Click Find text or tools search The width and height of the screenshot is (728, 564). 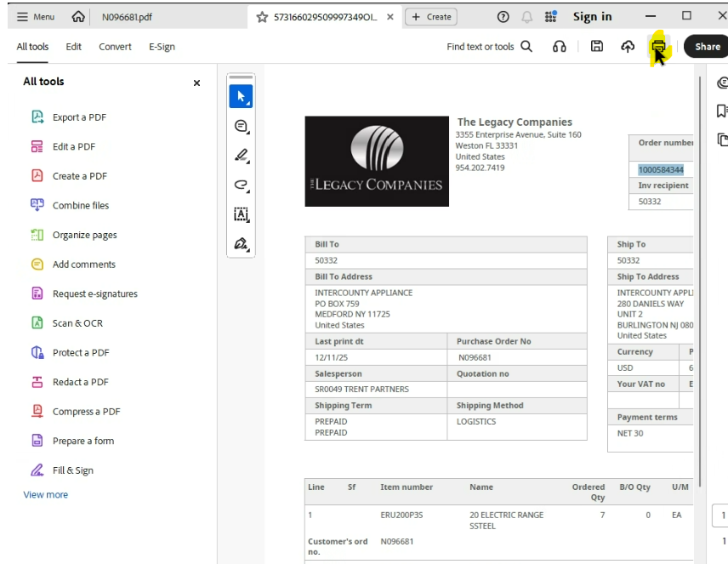489,47
